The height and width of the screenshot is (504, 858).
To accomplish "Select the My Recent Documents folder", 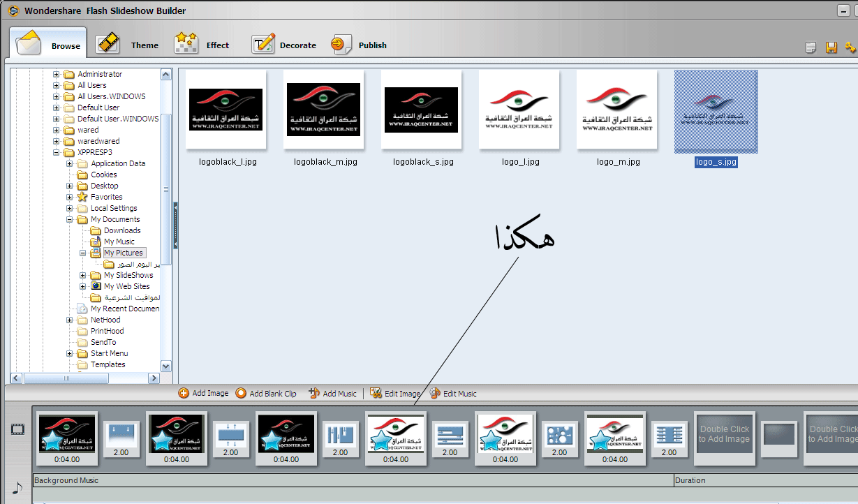I will tap(125, 309).
